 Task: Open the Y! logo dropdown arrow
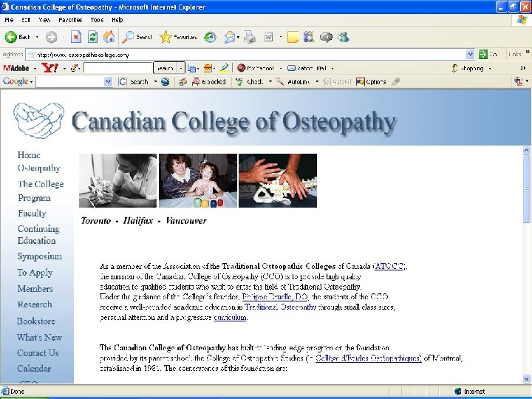coord(64,69)
